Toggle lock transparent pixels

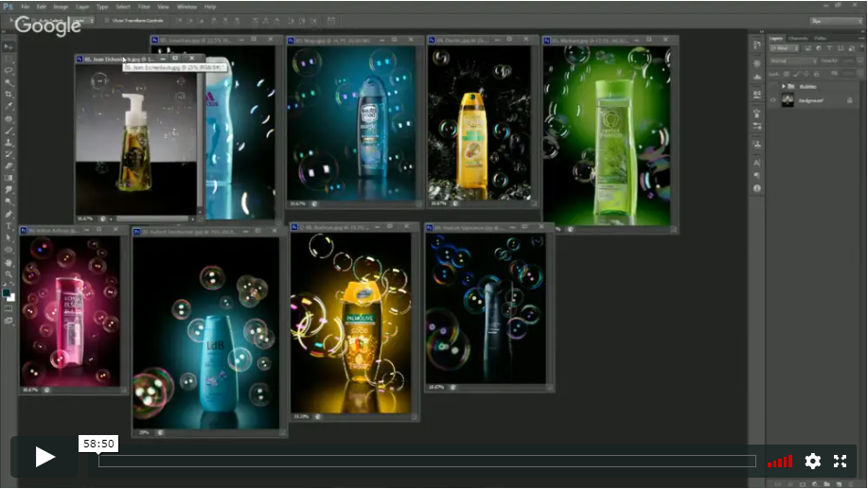click(x=786, y=74)
